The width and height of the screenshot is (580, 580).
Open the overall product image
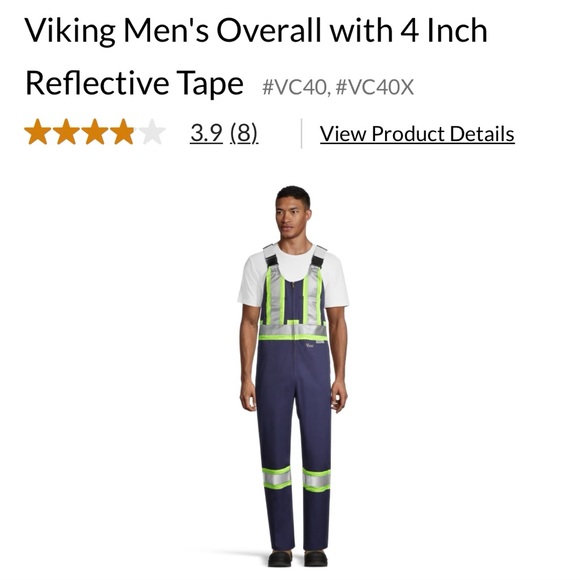(293, 376)
